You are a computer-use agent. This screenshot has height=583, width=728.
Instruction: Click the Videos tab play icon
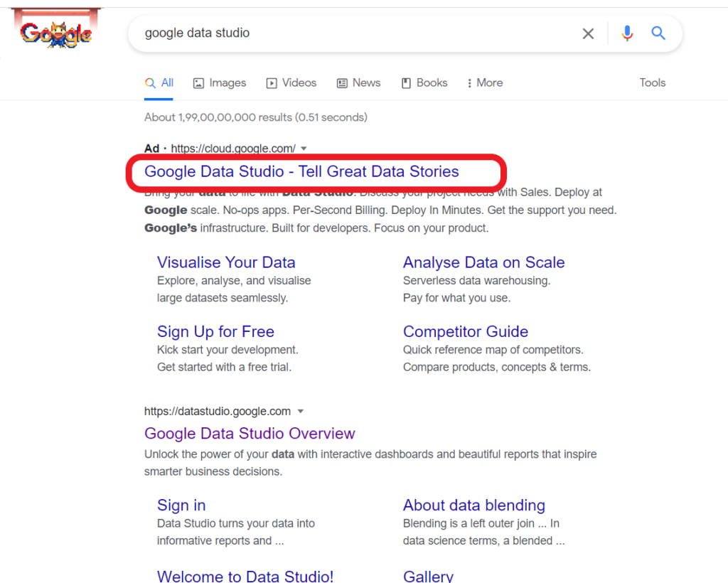coord(271,83)
